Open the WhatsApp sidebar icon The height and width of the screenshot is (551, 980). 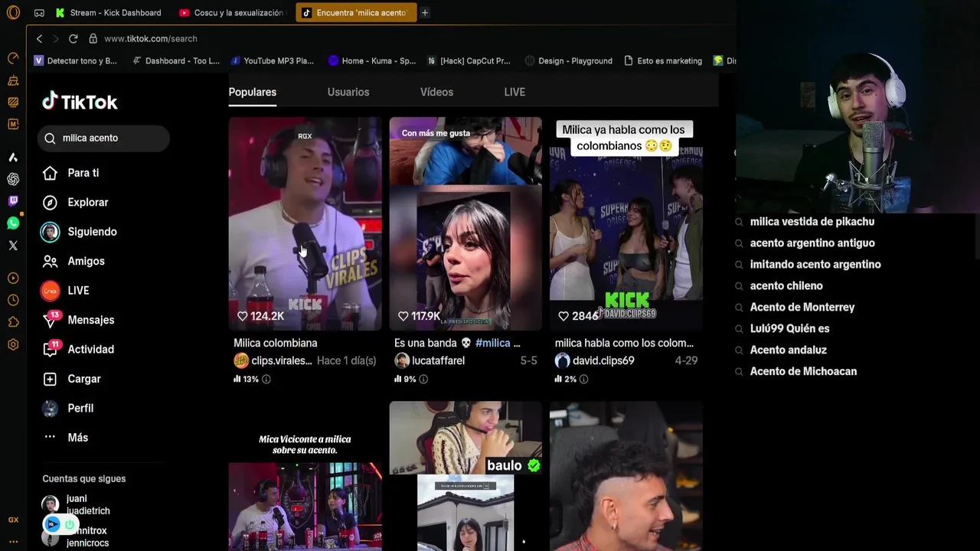click(13, 223)
